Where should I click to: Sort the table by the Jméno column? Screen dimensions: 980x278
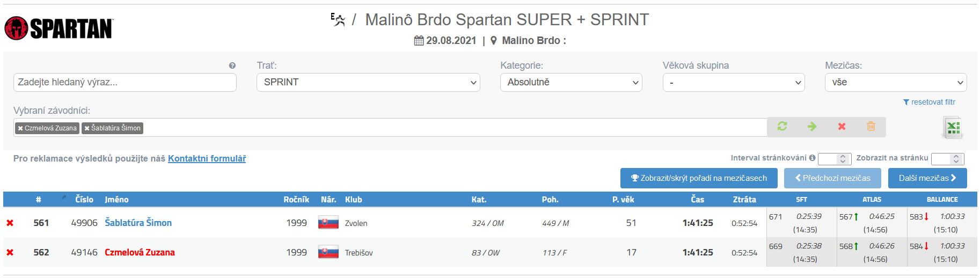(x=116, y=200)
